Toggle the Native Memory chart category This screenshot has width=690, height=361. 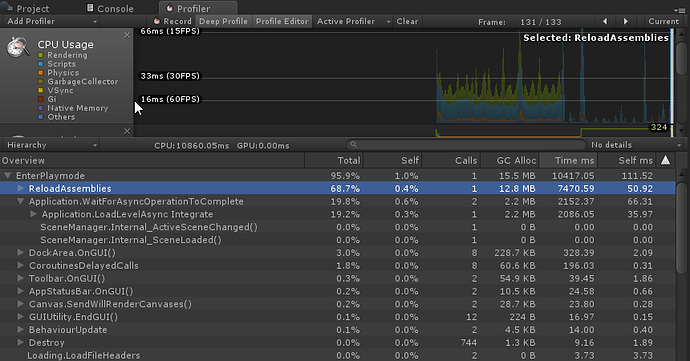click(40, 108)
